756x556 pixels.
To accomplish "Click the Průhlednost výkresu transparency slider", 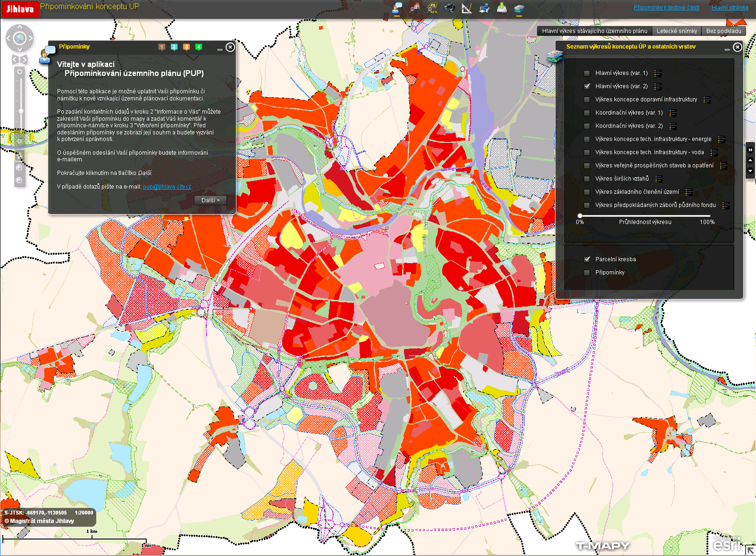I will (644, 216).
